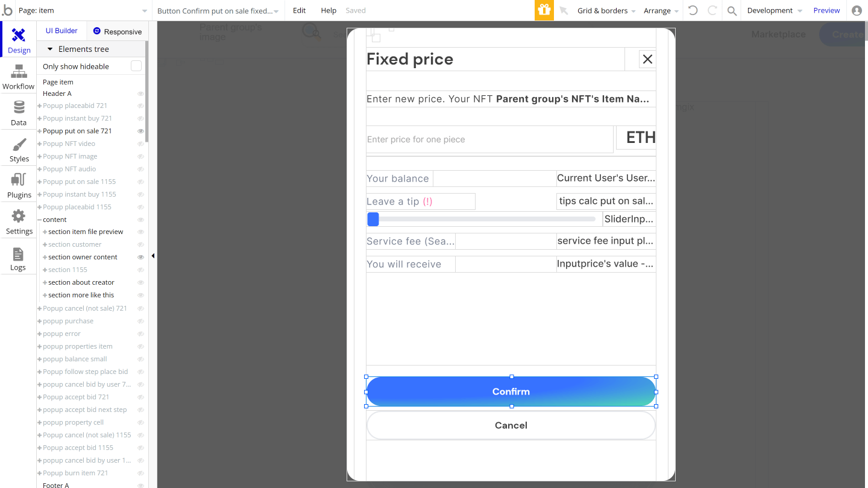Click the Cancel button in the popup

coord(511,425)
